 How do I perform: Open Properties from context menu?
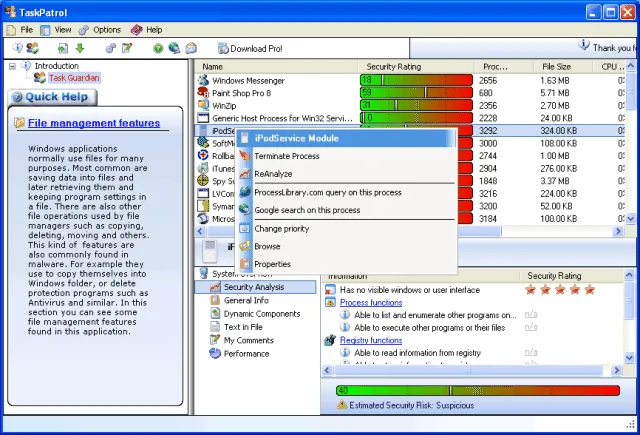coord(346,264)
